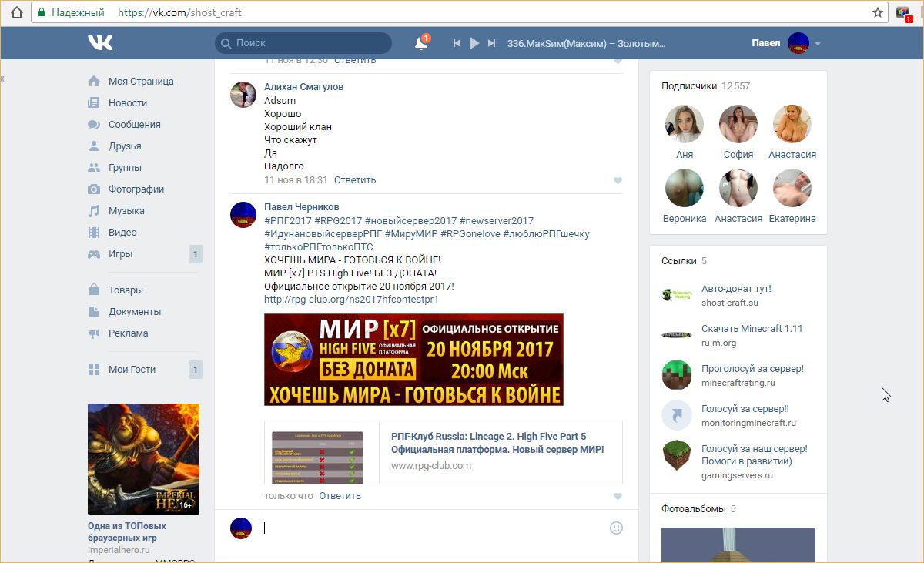Go to Мои Гости sidebar item
924x563 pixels.
(x=132, y=369)
